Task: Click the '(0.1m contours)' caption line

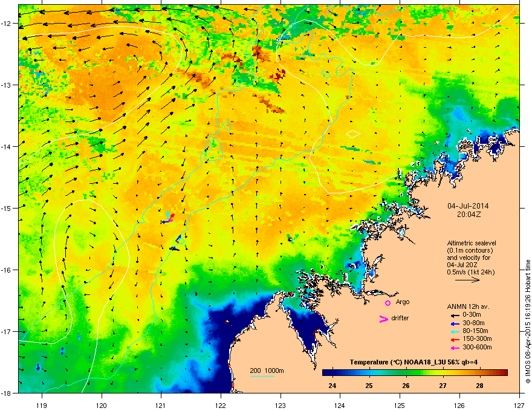Action: point(470,251)
